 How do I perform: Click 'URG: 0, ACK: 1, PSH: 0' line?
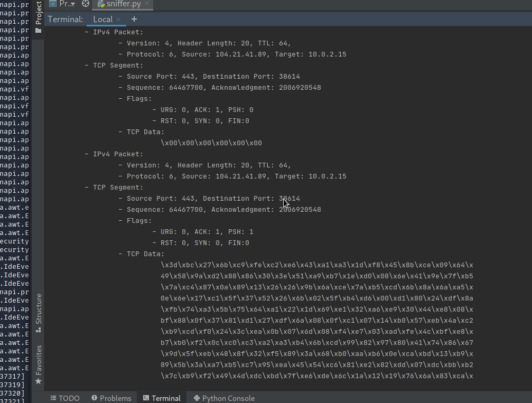(x=207, y=110)
